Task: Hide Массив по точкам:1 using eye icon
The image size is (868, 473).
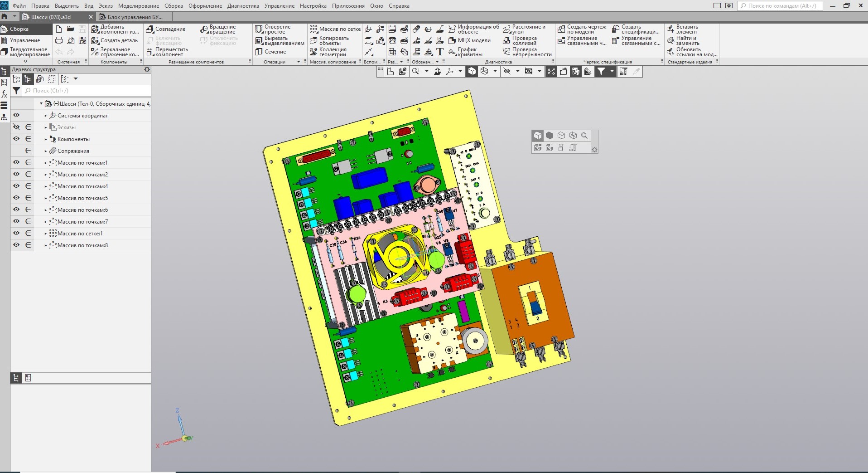Action: (16, 162)
